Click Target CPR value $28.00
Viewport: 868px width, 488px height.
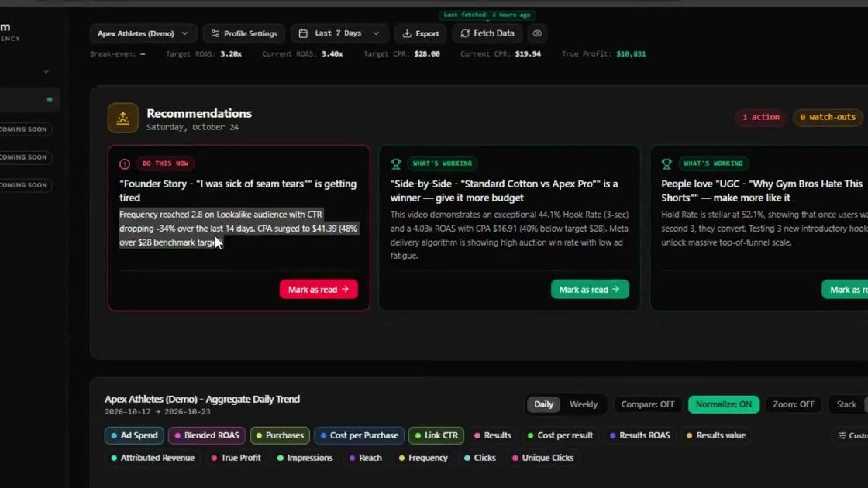[426, 53]
